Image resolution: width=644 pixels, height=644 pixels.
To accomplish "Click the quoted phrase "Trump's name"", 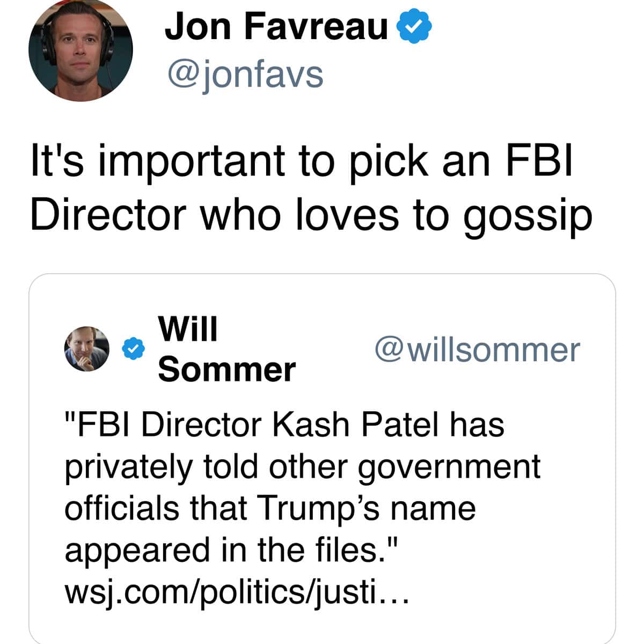I will [367, 508].
